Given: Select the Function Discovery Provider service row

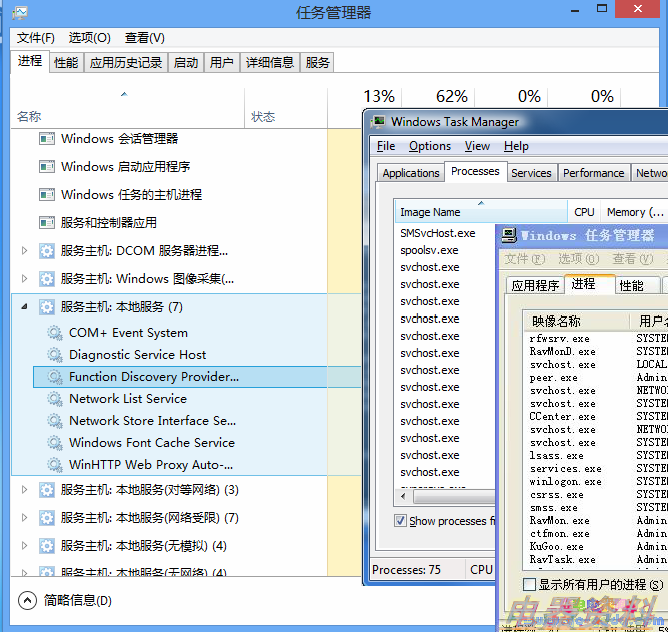Looking at the screenshot, I should coord(153,377).
